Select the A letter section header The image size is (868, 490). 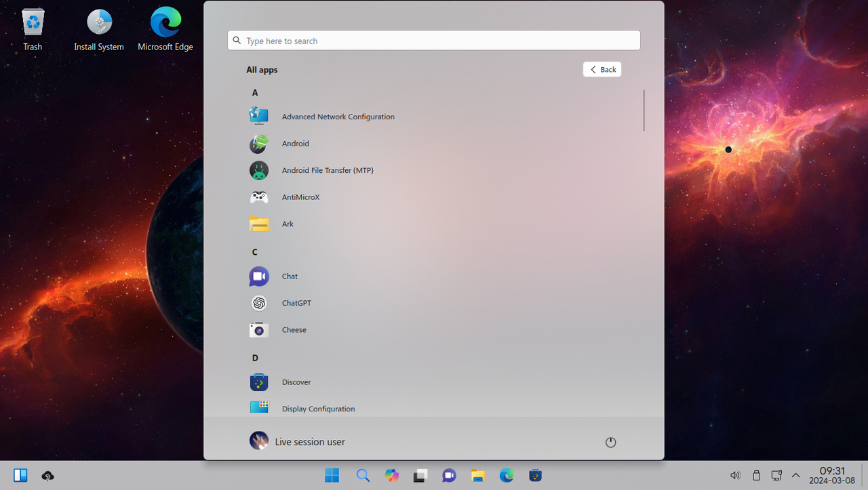click(255, 92)
